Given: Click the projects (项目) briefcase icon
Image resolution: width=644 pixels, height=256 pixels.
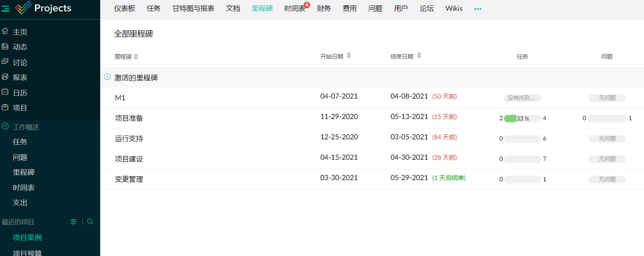Looking at the screenshot, I should (5, 107).
